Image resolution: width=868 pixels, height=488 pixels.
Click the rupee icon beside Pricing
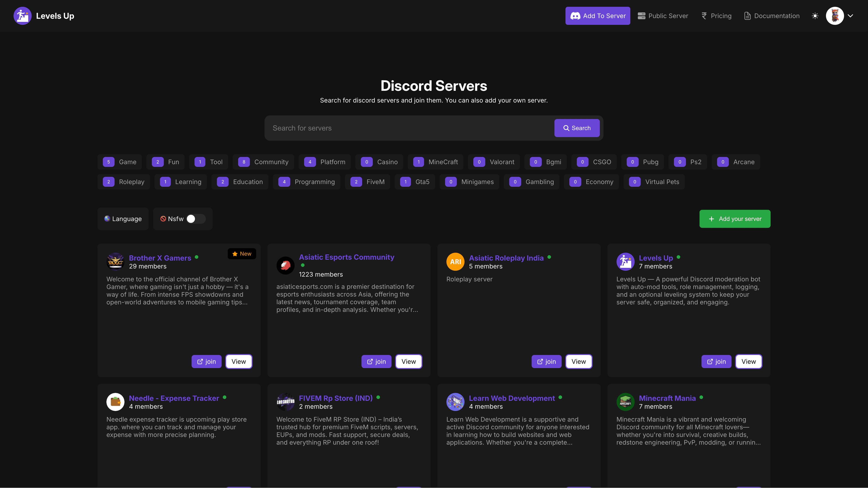(704, 16)
